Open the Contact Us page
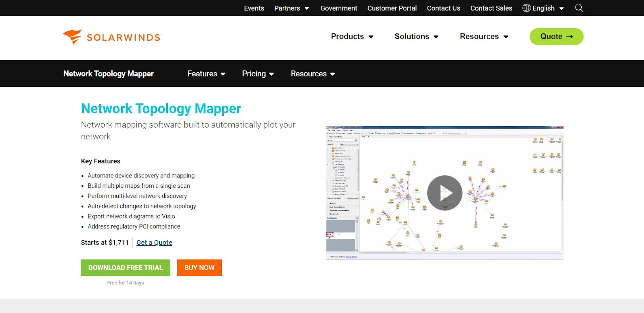Image resolution: width=644 pixels, height=313 pixels. 443,8
